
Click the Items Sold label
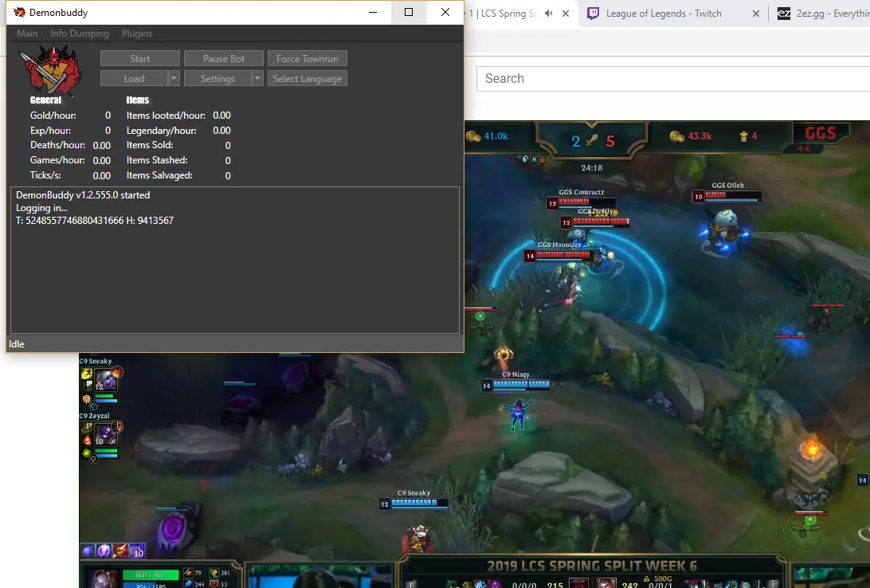click(x=150, y=145)
